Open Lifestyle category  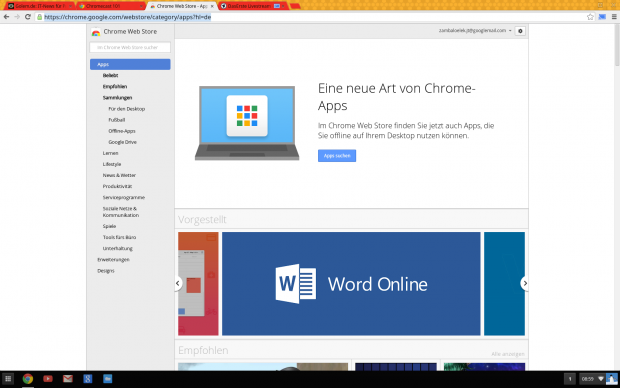click(x=112, y=164)
